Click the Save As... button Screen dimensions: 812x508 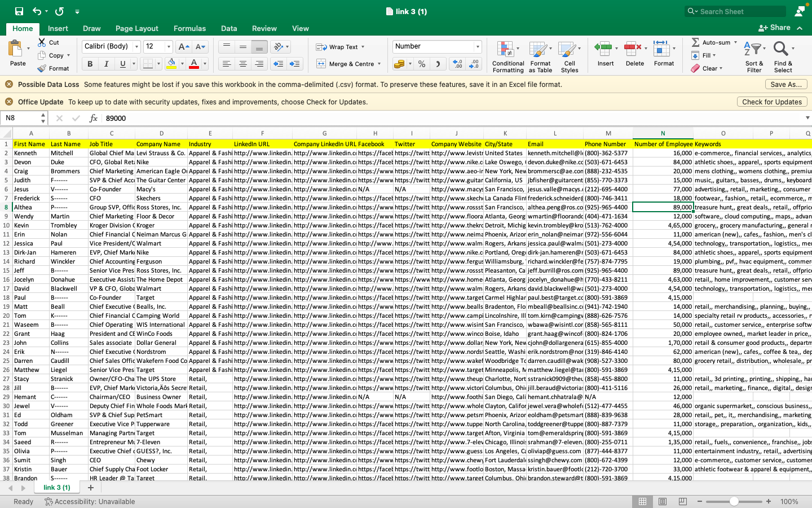[787, 84]
